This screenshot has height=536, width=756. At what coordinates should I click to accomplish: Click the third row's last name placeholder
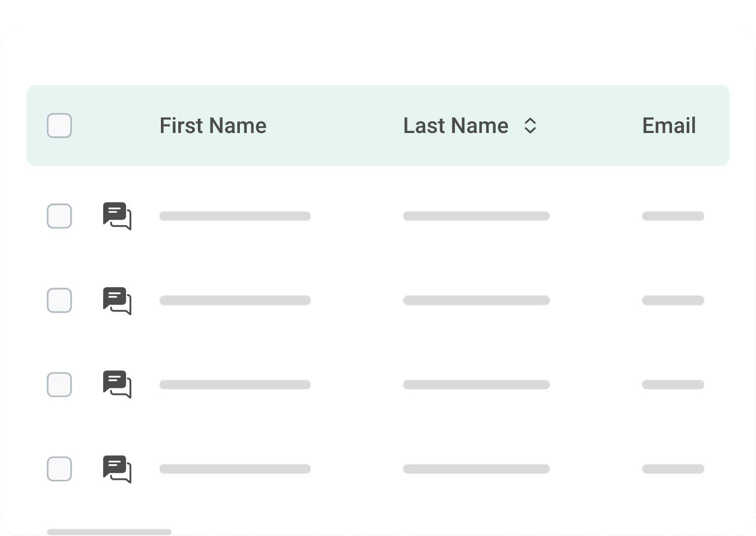click(x=476, y=384)
